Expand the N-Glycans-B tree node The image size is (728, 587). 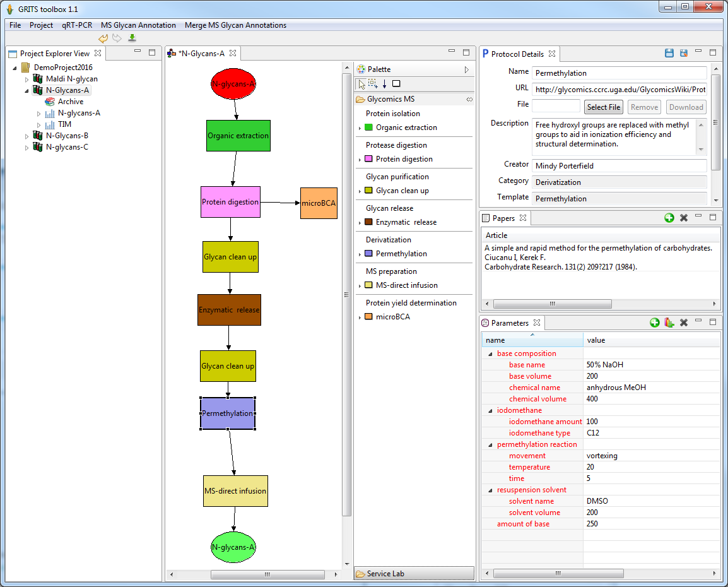tap(26, 136)
